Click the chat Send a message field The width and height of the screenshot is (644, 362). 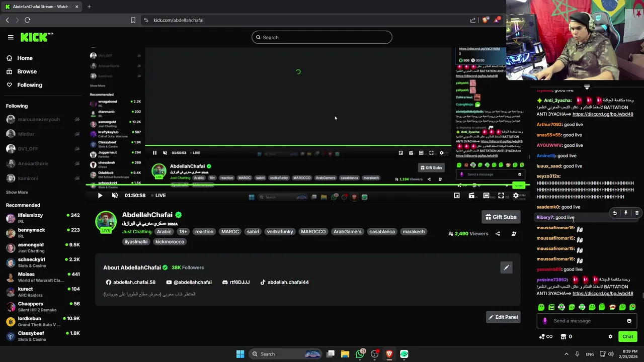588,321
